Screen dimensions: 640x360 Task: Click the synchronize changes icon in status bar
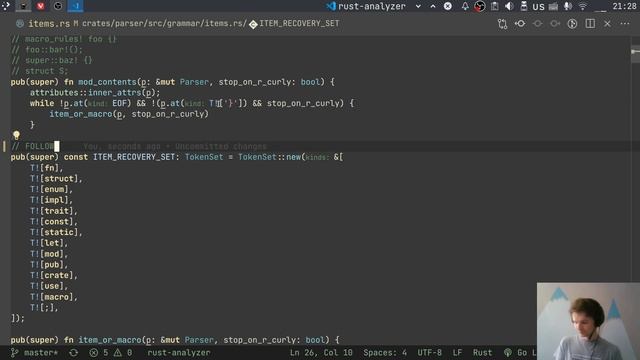(73, 353)
